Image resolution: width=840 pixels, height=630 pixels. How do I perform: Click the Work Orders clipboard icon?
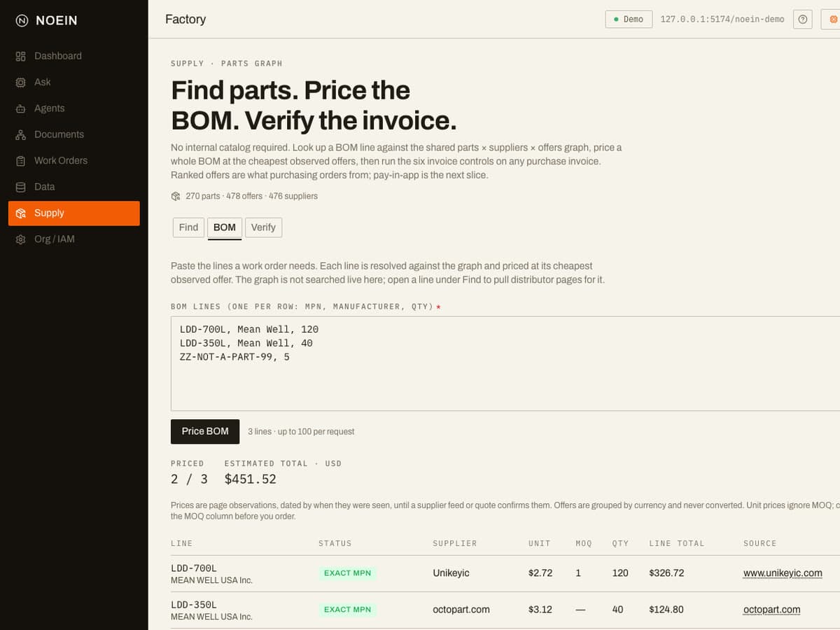coord(20,161)
